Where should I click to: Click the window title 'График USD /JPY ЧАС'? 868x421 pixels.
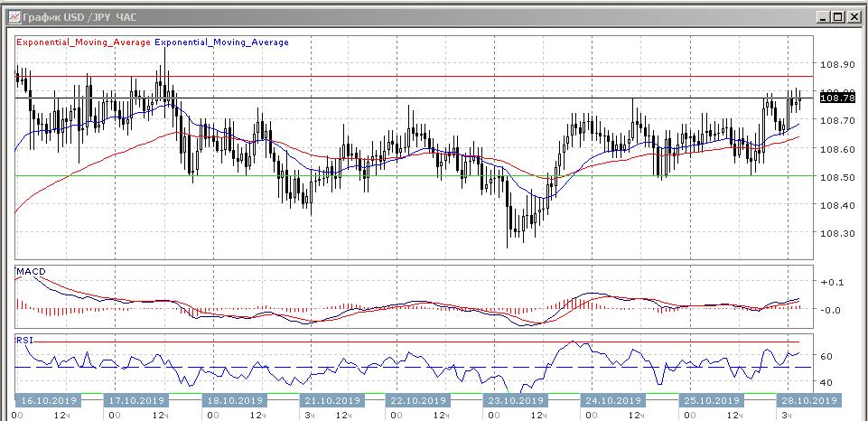pos(79,18)
